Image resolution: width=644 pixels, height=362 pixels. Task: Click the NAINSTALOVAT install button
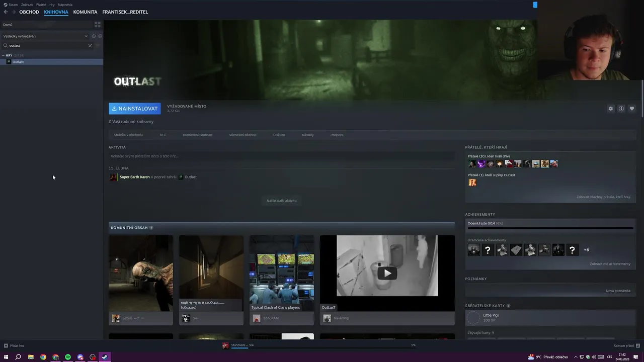[x=134, y=109]
